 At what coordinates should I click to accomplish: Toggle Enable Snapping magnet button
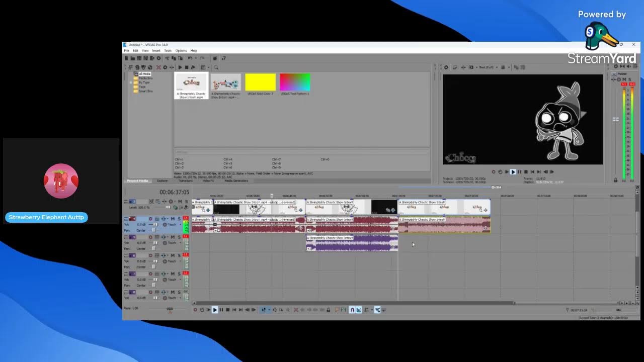(352, 310)
